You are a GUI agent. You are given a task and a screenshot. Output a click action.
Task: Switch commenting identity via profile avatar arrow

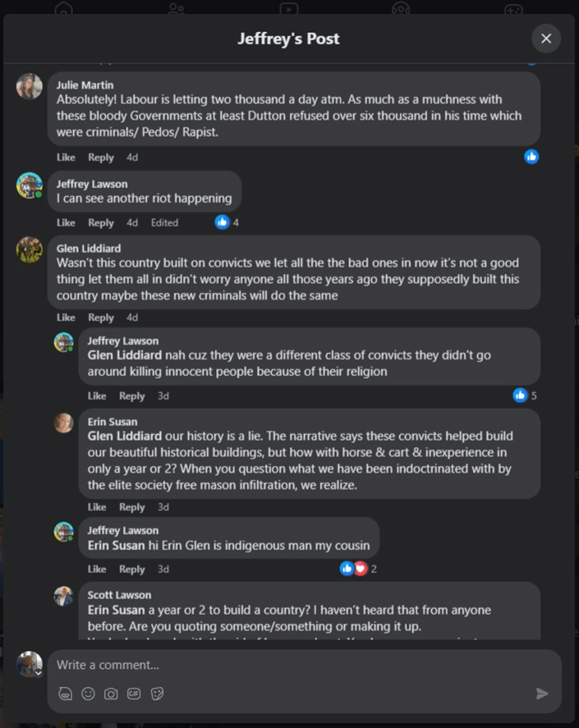38,672
